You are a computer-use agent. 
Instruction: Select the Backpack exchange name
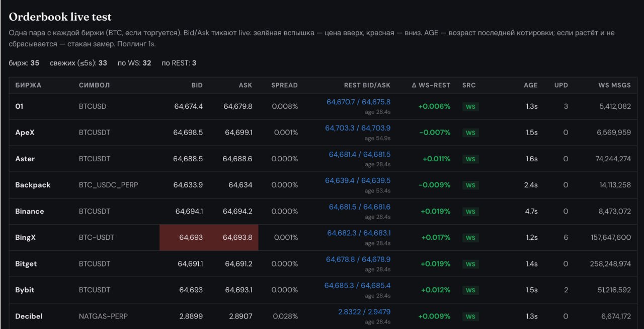tap(33, 185)
